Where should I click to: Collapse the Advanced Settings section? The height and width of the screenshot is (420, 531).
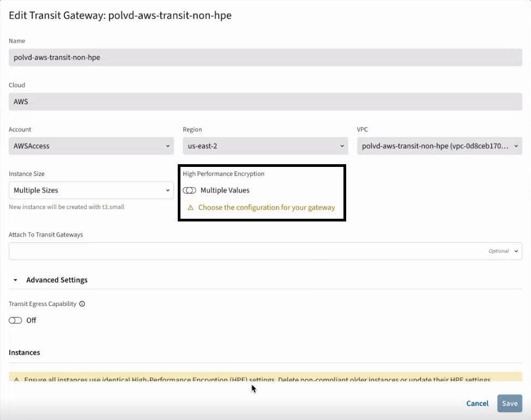(x=15, y=280)
